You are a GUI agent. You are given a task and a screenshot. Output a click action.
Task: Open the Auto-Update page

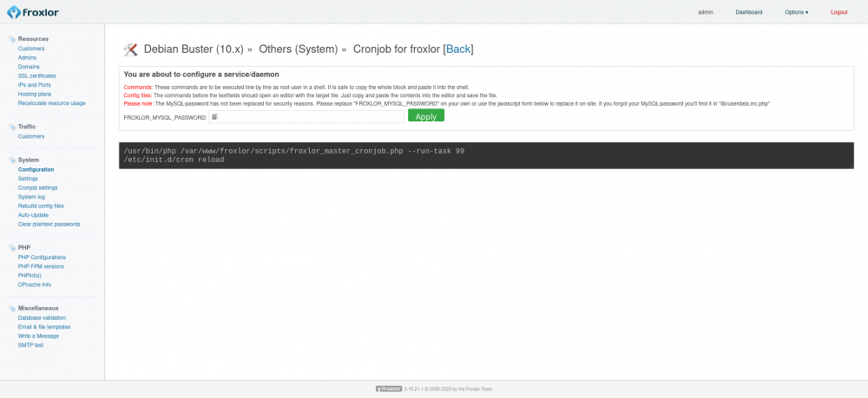[x=33, y=215]
